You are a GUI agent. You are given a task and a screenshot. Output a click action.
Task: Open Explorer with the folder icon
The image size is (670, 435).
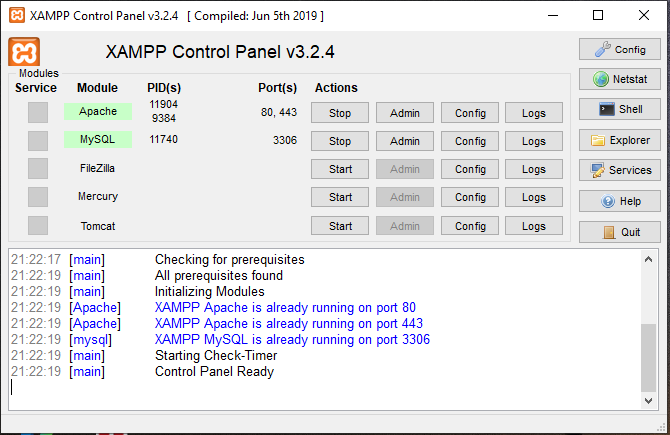click(620, 140)
